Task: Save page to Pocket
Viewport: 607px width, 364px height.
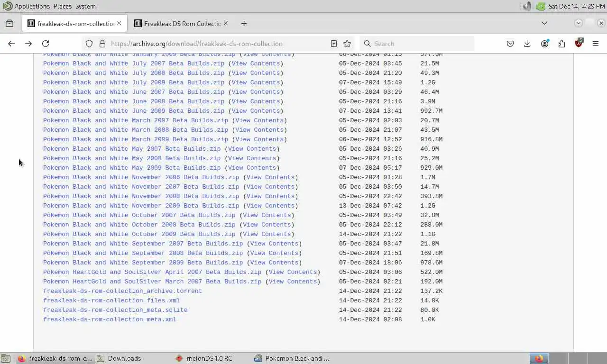Action: [x=510, y=44]
